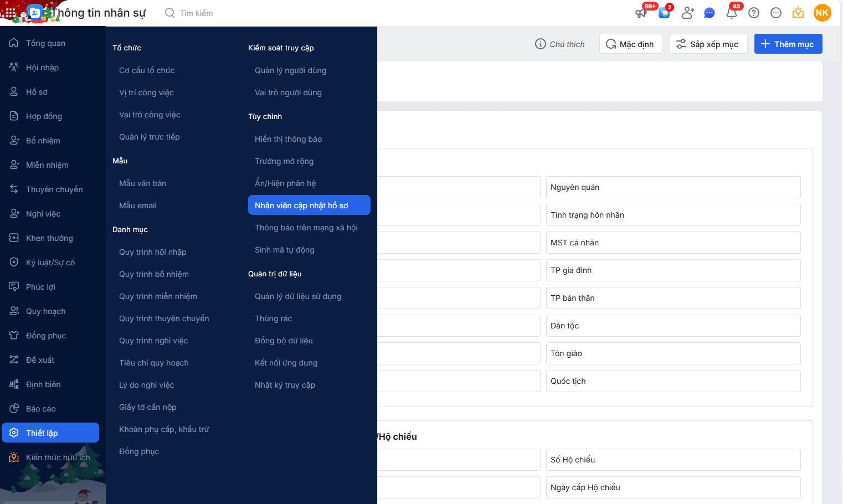This screenshot has height=504, width=843.
Task: Click the Chú thích info link
Action: coord(559,44)
